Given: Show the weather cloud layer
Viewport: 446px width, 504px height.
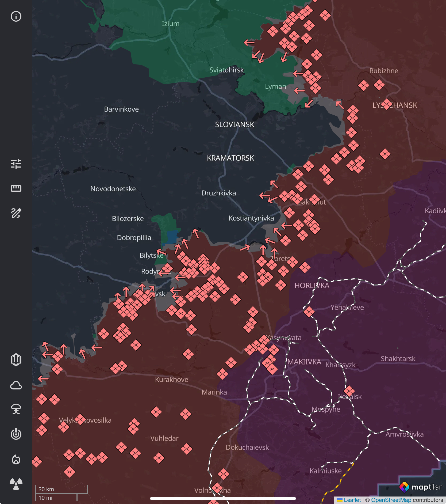Looking at the screenshot, I should (16, 385).
